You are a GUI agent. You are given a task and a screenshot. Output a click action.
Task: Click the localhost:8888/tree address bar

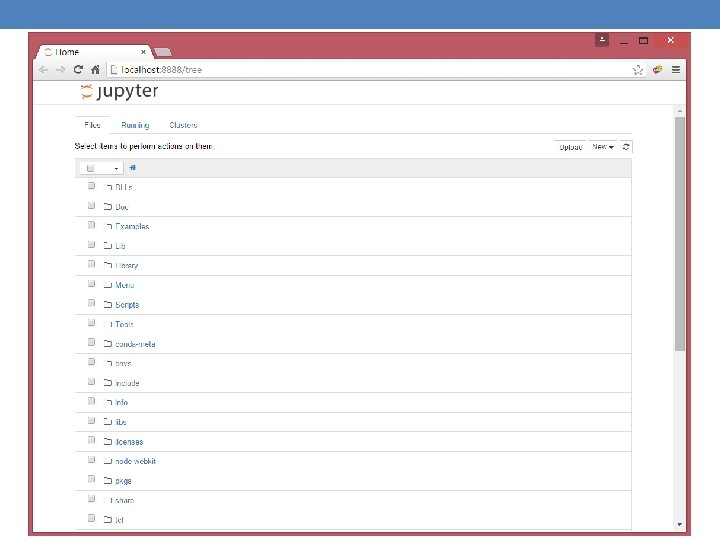367,69
